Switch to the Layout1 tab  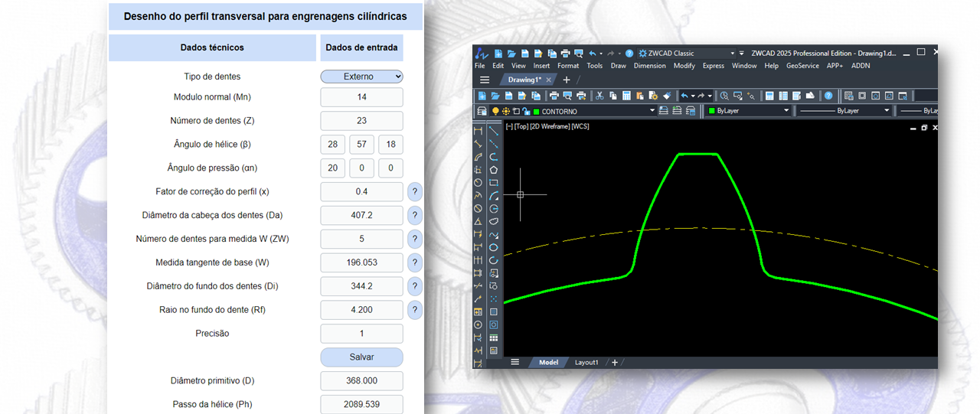point(586,362)
